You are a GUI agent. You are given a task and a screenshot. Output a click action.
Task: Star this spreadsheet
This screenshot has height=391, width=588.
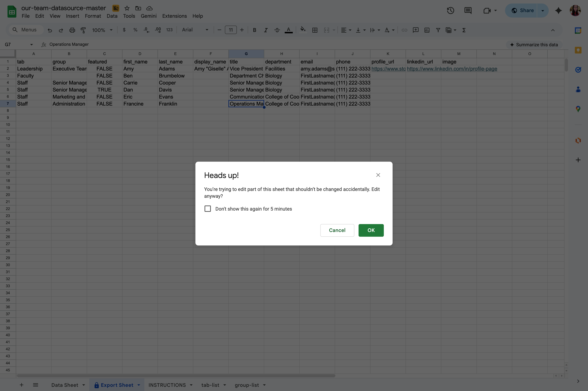click(127, 8)
